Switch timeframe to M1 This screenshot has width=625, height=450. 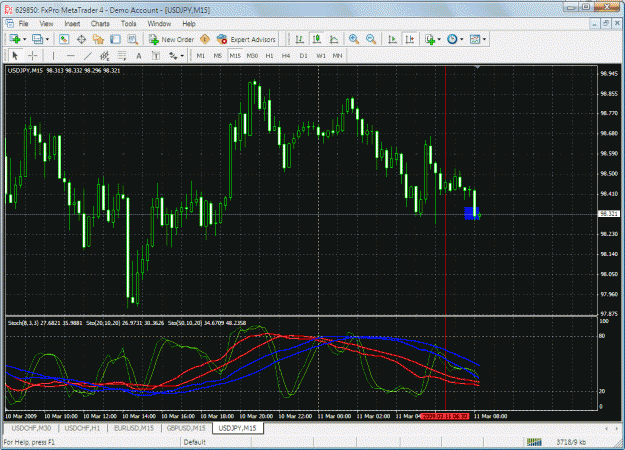[x=200, y=56]
